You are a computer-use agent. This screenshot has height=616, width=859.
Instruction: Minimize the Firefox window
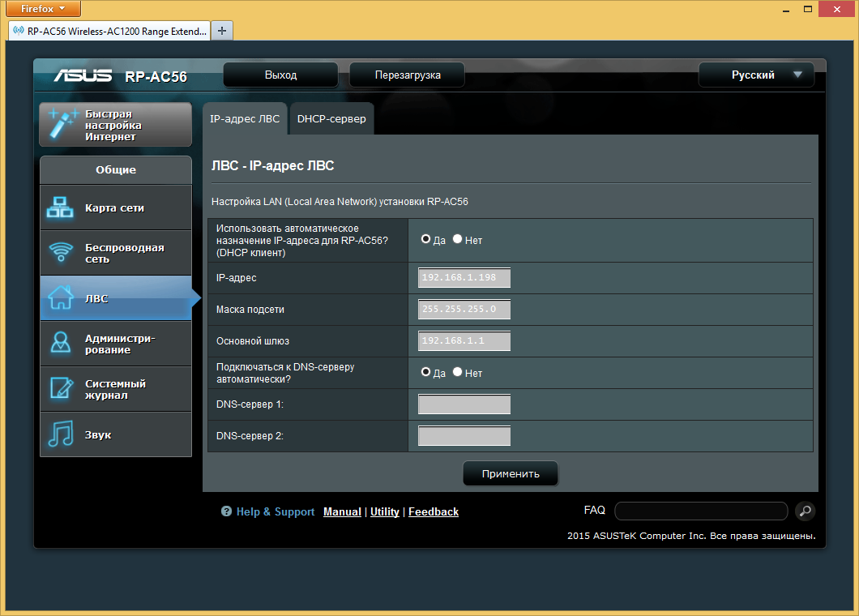[786, 9]
